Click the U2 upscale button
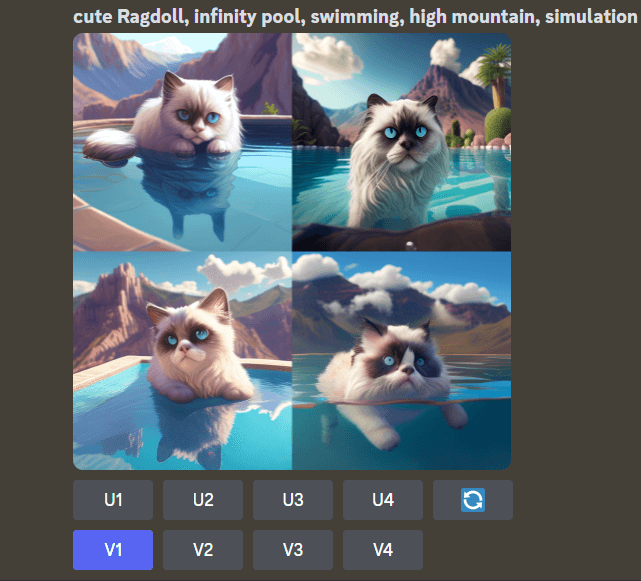The height and width of the screenshot is (581, 641). click(x=203, y=500)
